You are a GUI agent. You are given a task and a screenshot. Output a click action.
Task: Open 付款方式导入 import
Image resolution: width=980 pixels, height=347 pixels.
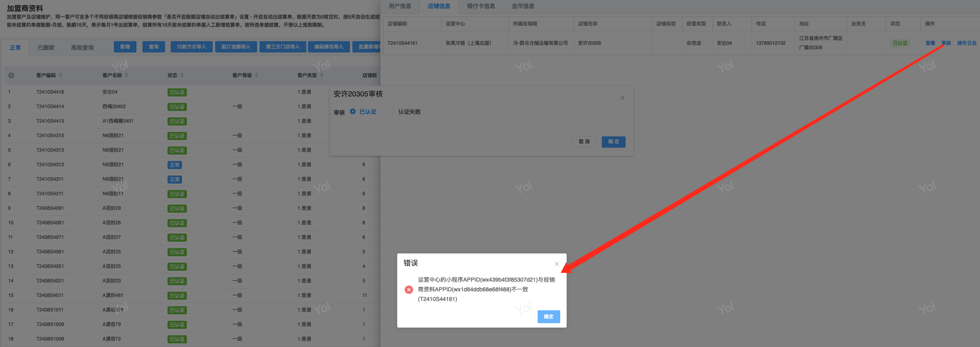[x=191, y=47]
